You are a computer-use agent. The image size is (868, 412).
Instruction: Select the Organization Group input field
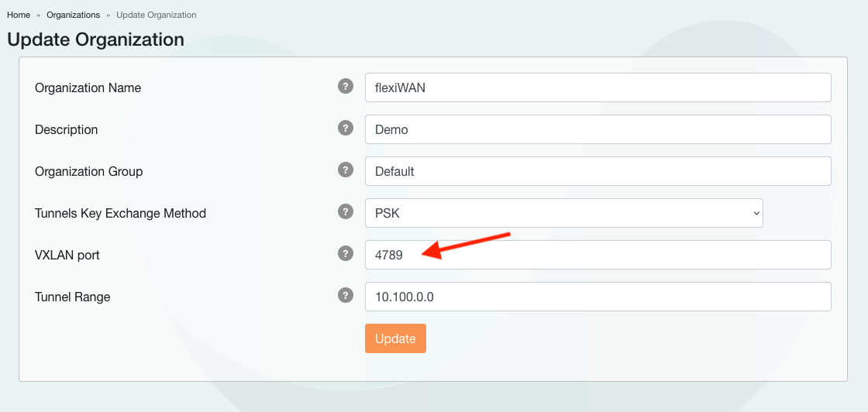[x=598, y=171]
